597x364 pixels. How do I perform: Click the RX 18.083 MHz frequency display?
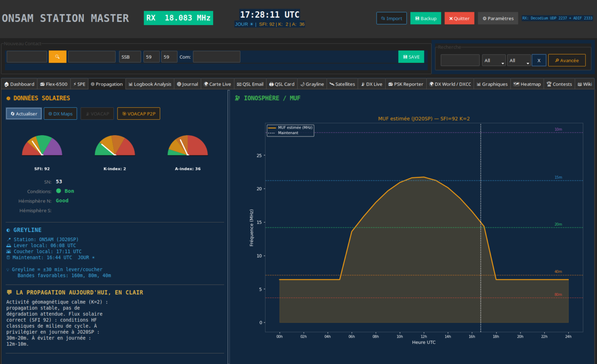click(179, 18)
